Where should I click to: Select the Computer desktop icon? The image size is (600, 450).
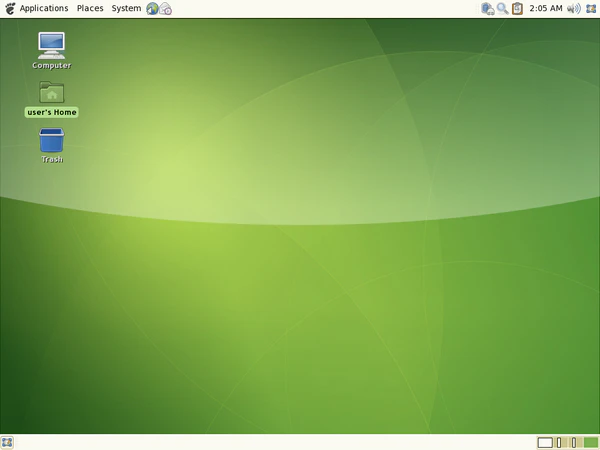(x=51, y=44)
